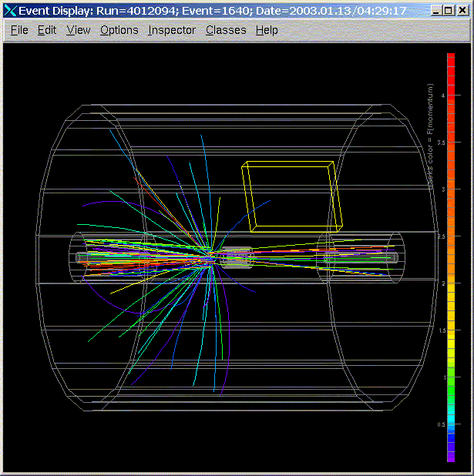Select the yellow wireframe box in detector
The width and height of the screenshot is (474, 476).
pos(292,196)
